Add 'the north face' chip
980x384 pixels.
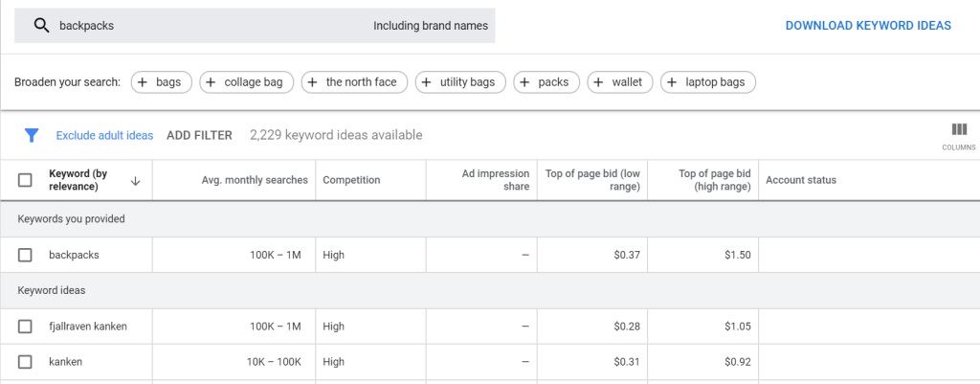coord(354,82)
